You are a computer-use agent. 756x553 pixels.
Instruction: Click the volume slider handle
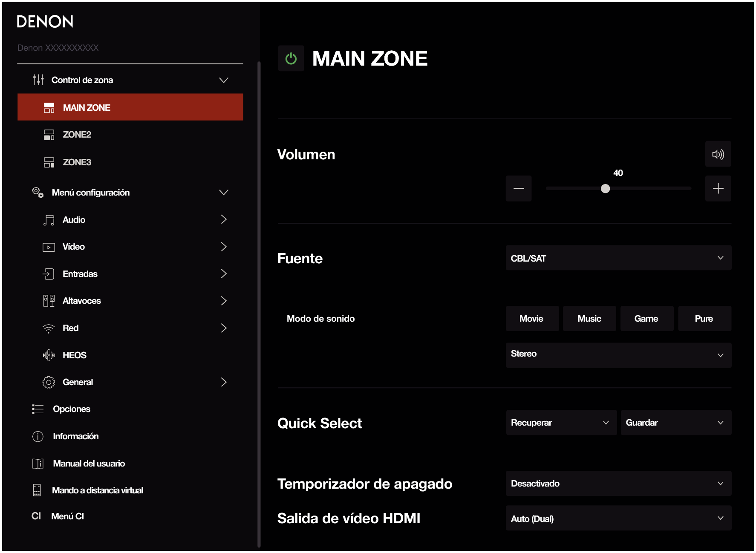pyautogui.click(x=605, y=188)
